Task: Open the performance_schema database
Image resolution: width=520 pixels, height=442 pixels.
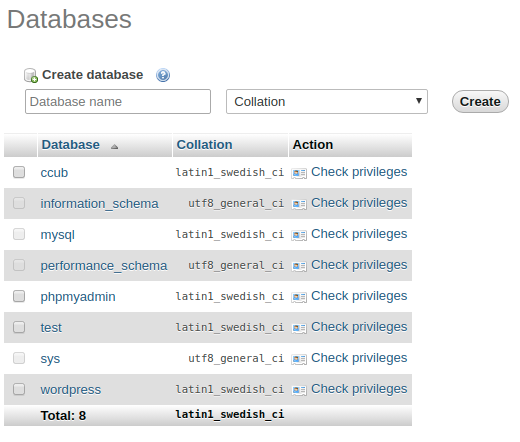Action: 104,266
